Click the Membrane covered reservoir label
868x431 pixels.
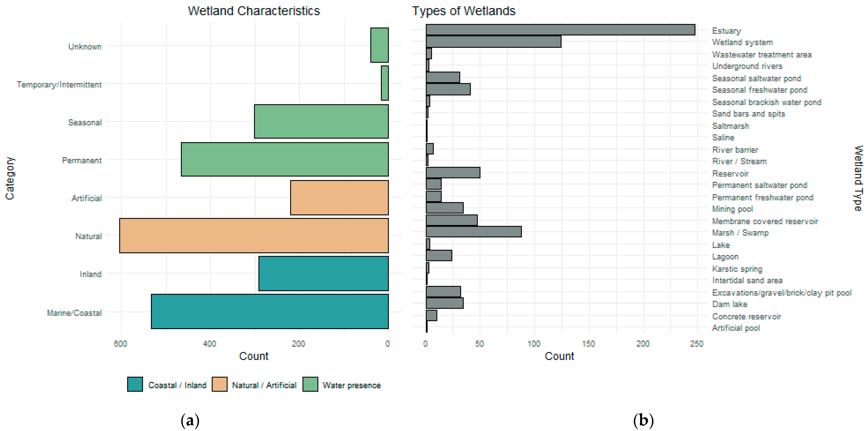click(765, 221)
